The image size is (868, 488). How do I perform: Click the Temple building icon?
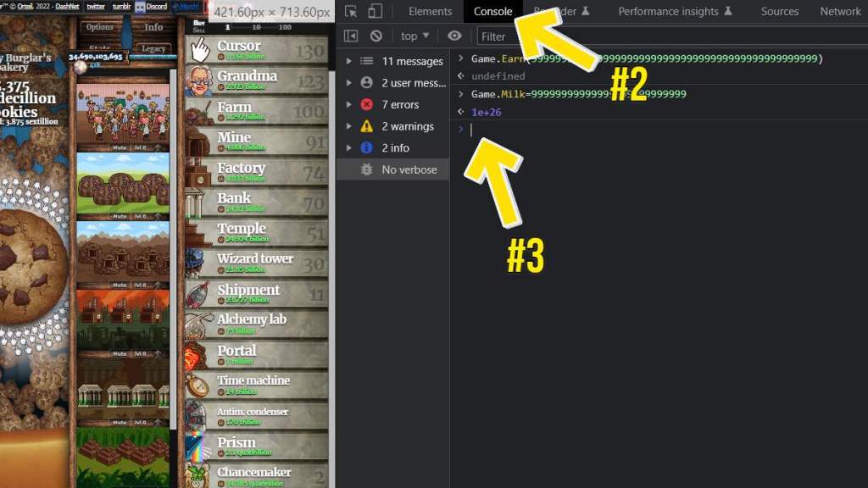pyautogui.click(x=198, y=234)
